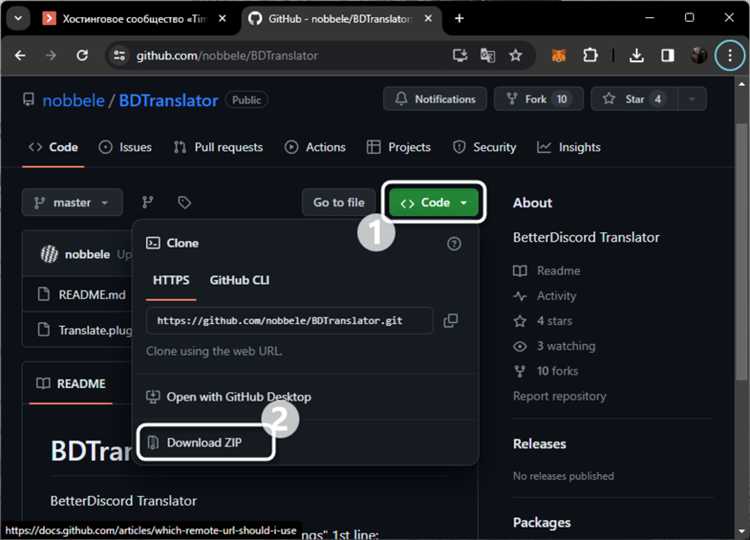Close the GitHub BDTranslator tab
This screenshot has width=750, height=540.
pyautogui.click(x=428, y=19)
